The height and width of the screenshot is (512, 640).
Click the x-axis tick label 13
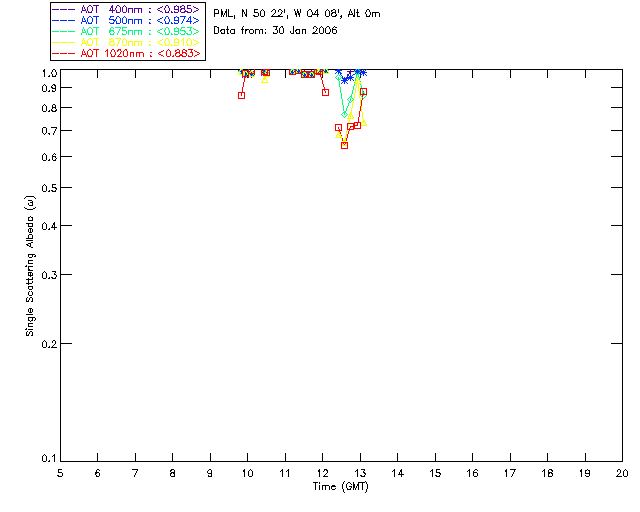click(x=360, y=473)
